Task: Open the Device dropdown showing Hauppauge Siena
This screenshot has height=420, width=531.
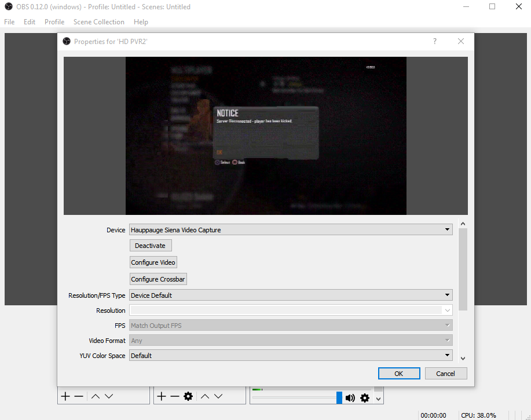Action: (291, 229)
